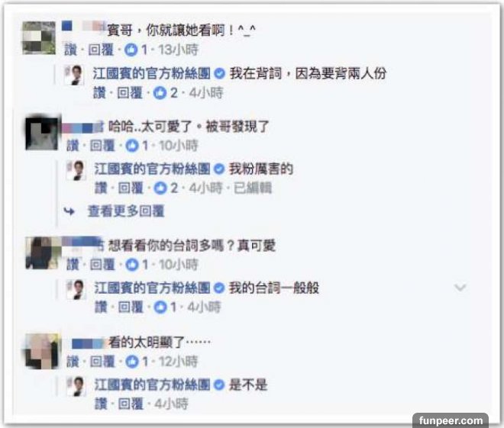Click like icon on 我粉厲害的 reply
The image size is (504, 428).
[x=160, y=188]
